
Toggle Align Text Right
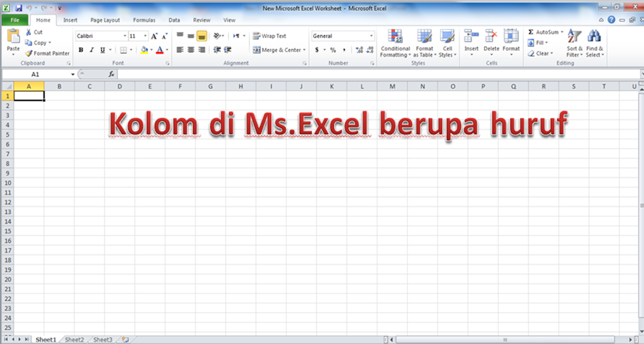(x=201, y=50)
